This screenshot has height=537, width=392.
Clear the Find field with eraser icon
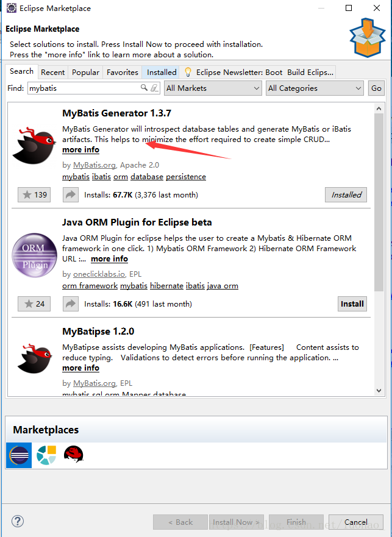point(154,88)
